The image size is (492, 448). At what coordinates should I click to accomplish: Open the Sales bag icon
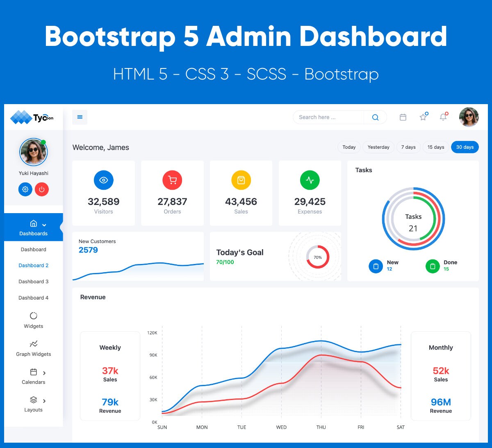point(241,180)
